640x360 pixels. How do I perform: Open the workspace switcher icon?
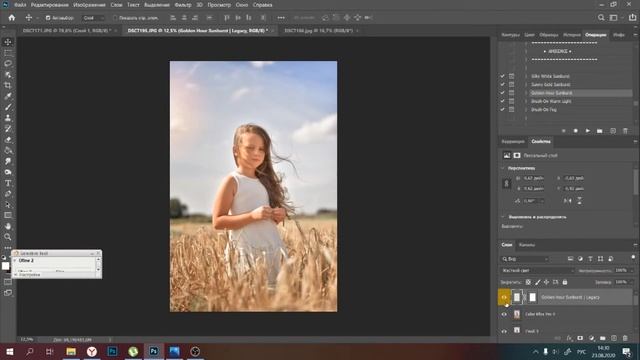(614, 18)
